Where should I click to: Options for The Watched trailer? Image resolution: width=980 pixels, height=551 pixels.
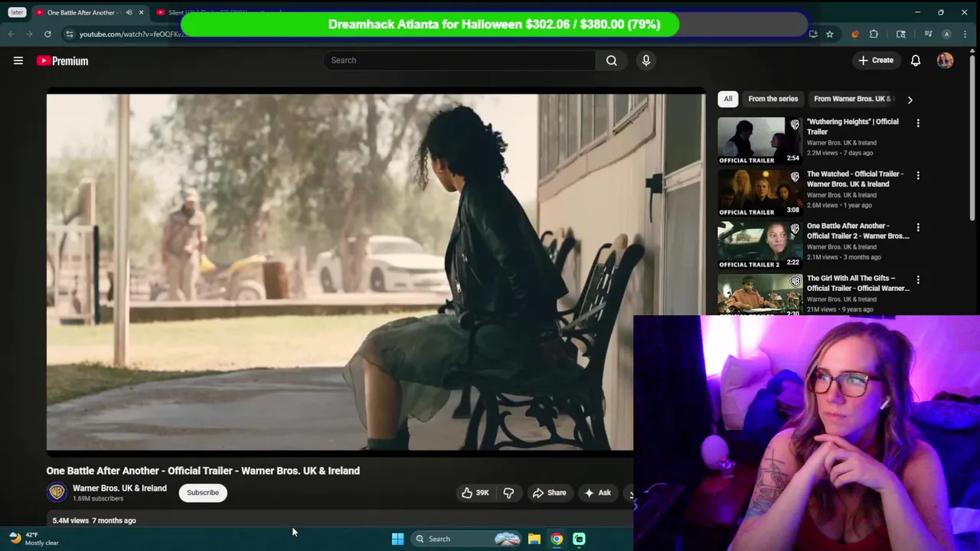coord(918,175)
